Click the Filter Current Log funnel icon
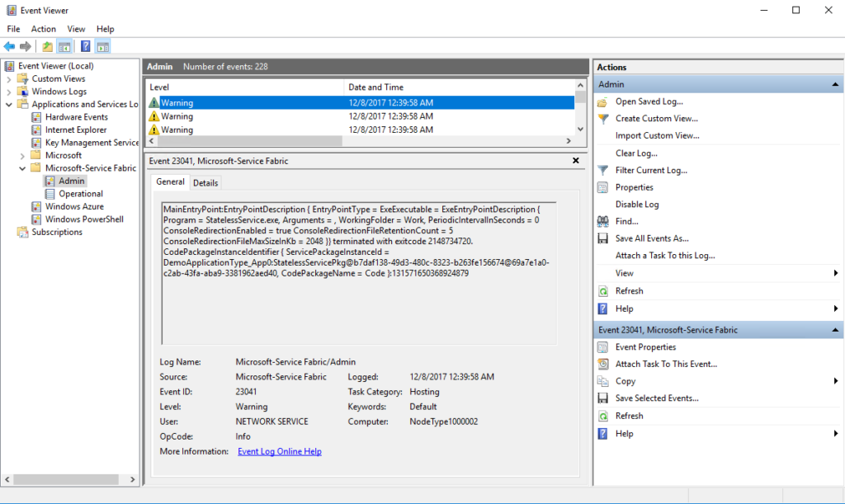Screen dimensions: 845x504 tap(602, 170)
